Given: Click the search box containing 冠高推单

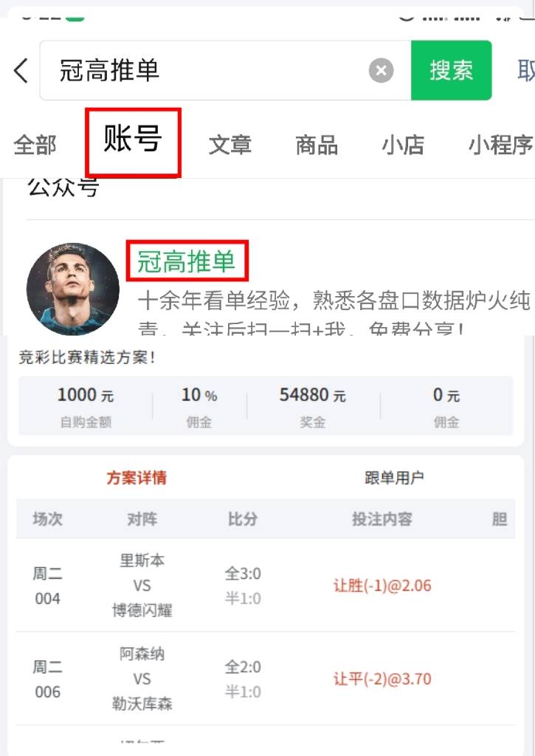Looking at the screenshot, I should pyautogui.click(x=207, y=71).
